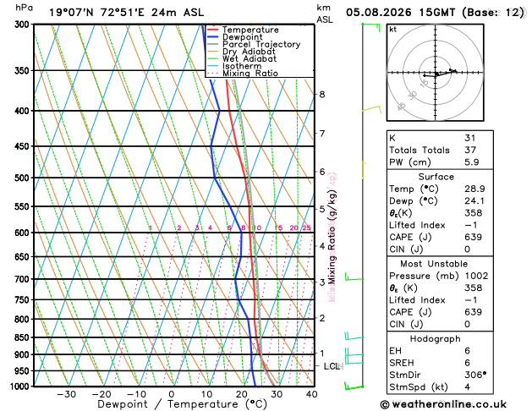Click the PW (cm) value 5.9
This screenshot has height=411, width=532.
tap(472, 162)
